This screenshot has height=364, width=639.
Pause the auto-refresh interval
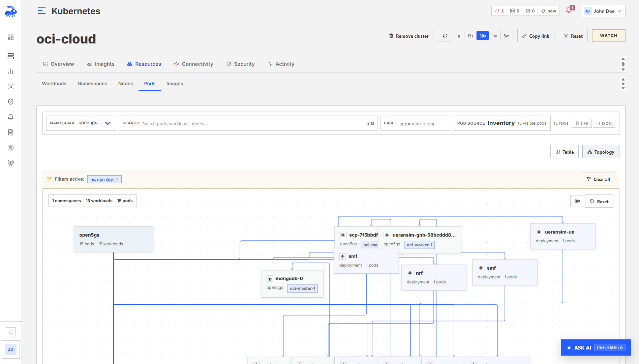coord(459,36)
